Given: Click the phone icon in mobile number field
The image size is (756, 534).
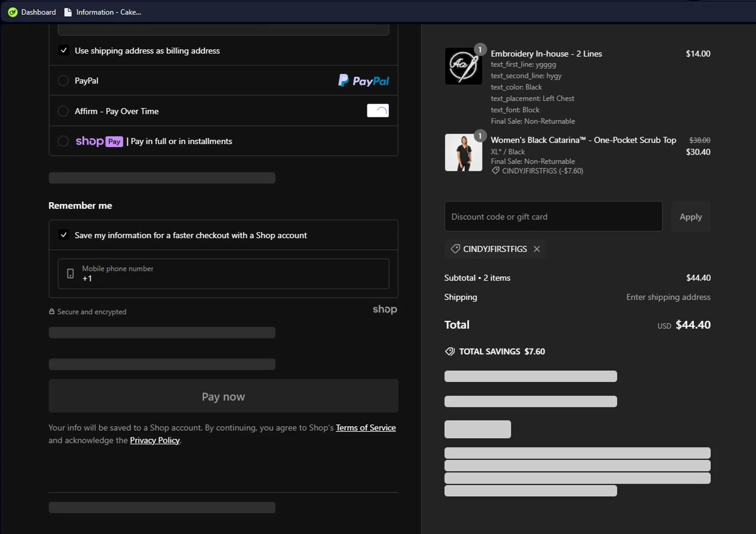Looking at the screenshot, I should pyautogui.click(x=71, y=274).
